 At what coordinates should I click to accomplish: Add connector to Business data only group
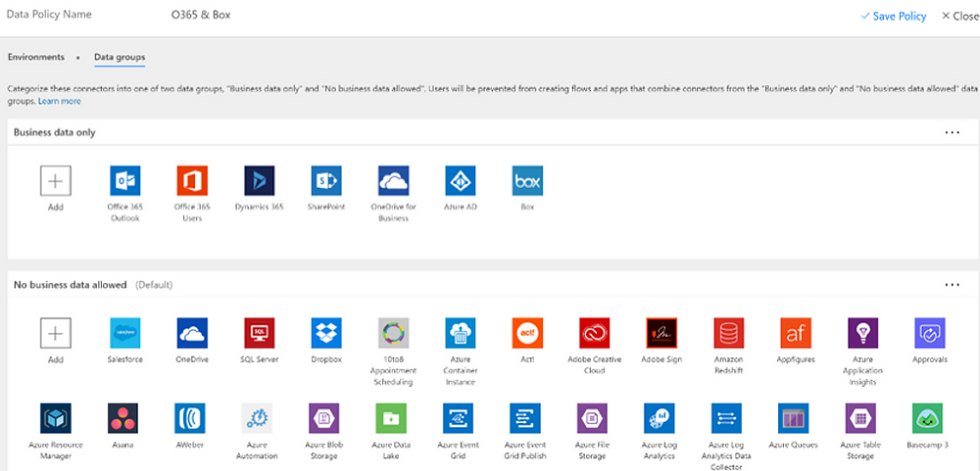point(56,180)
